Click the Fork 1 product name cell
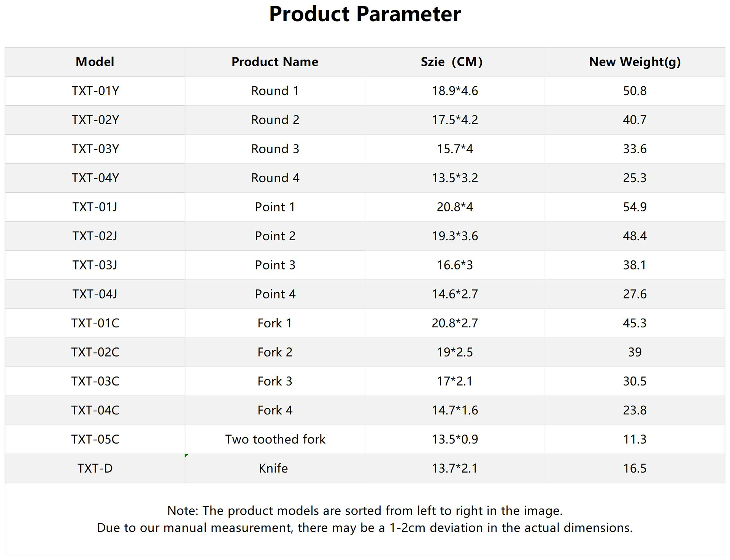This screenshot has height=560, width=730. click(275, 323)
